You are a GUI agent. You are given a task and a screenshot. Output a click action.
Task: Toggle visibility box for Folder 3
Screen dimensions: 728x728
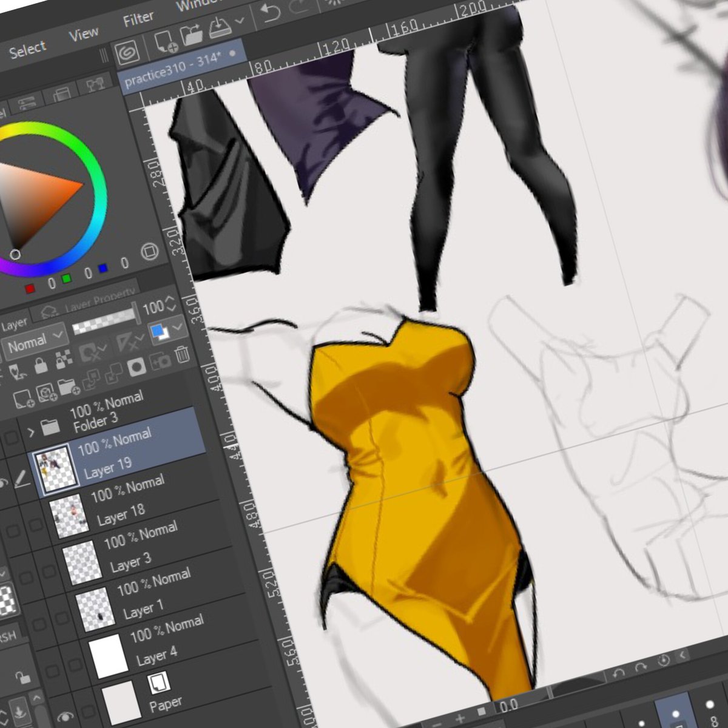(x=10, y=438)
